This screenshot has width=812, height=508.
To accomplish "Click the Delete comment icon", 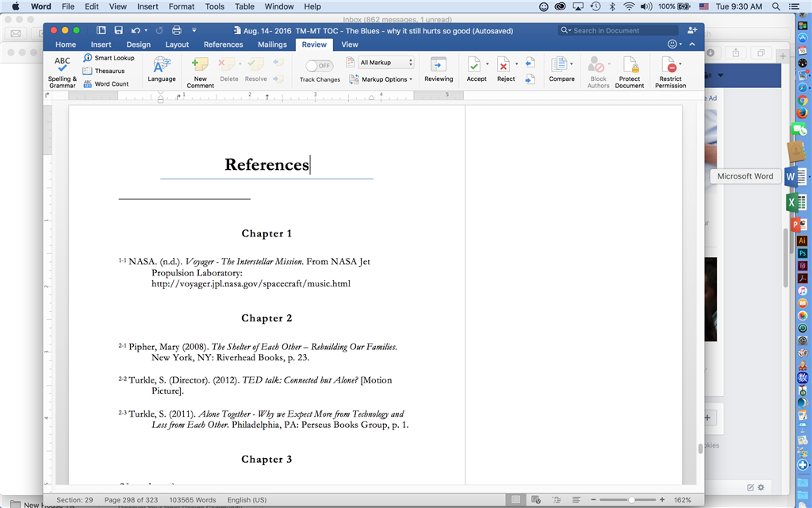I will click(x=226, y=64).
